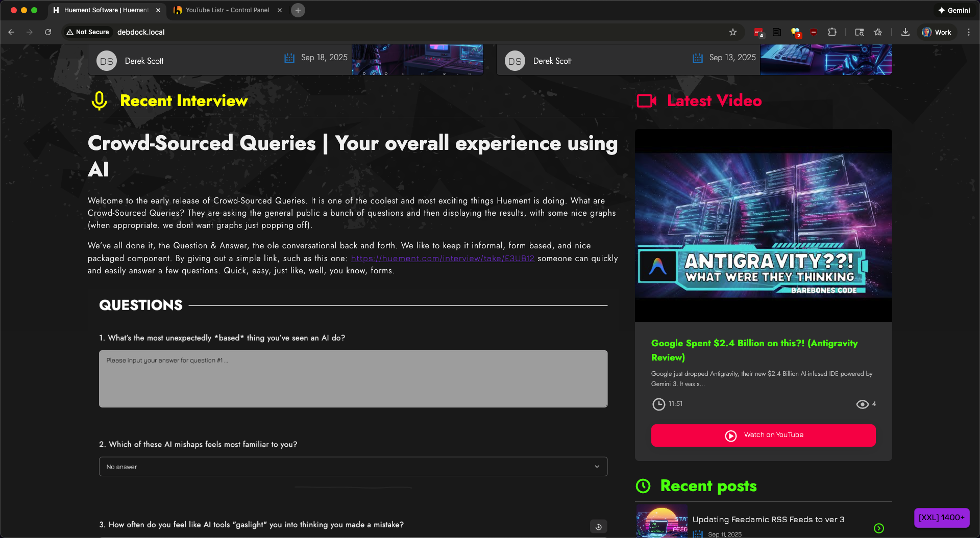Open the extension icon with badge 2
980x538 pixels.
coord(795,32)
